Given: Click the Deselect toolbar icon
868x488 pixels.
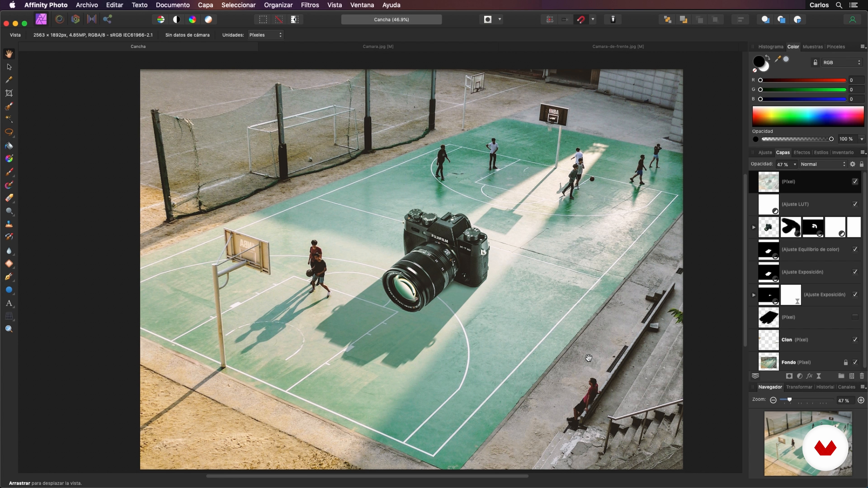Looking at the screenshot, I should click(x=279, y=19).
